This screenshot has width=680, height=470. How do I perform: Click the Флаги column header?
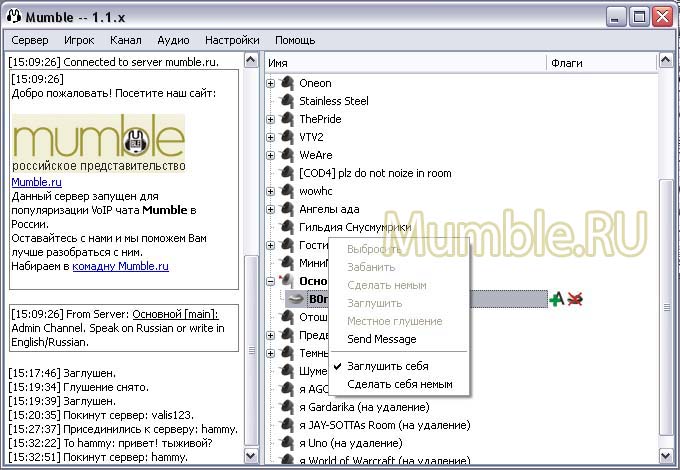pos(566,63)
